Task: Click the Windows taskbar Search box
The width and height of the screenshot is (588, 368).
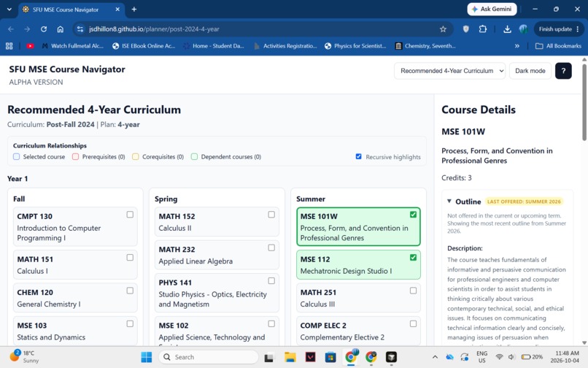Action: click(209, 357)
